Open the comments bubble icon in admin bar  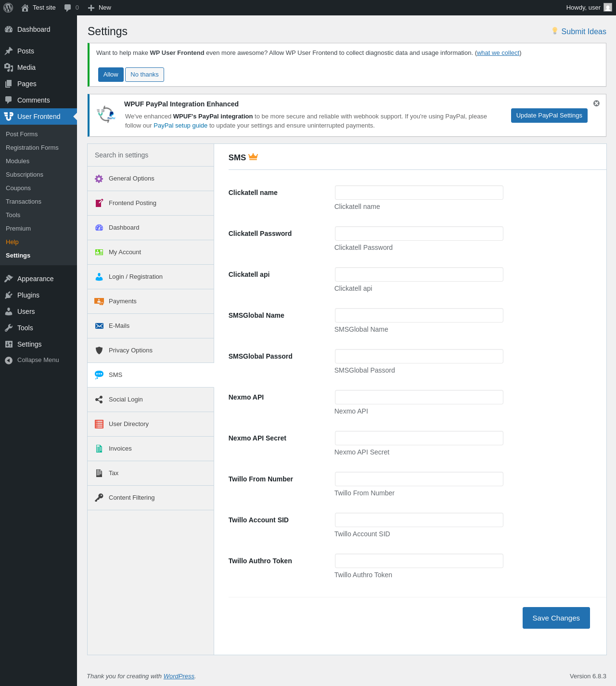point(68,8)
